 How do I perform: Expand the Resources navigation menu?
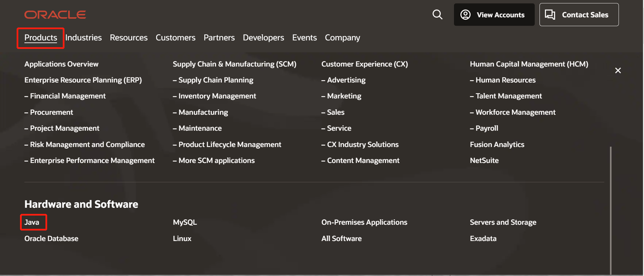coord(129,38)
